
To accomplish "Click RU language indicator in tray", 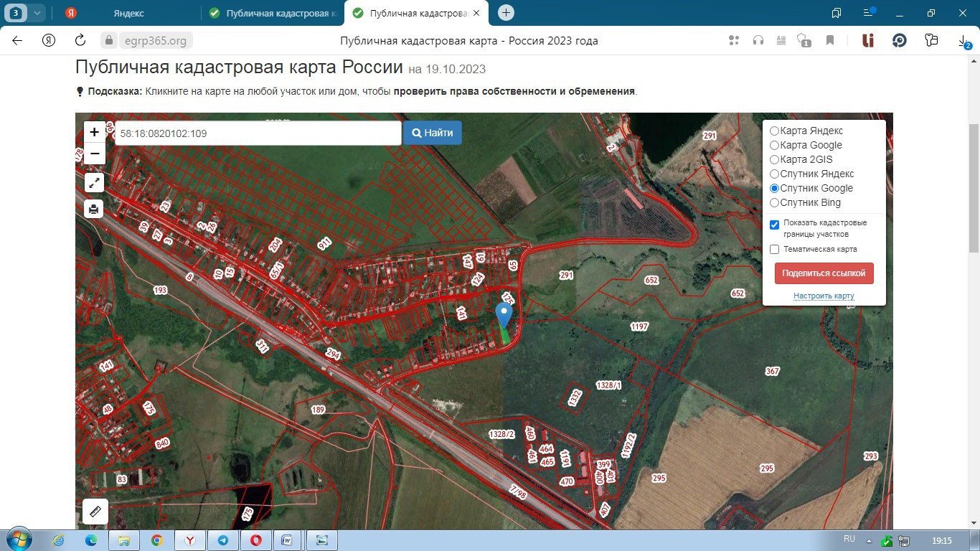I will 849,539.
